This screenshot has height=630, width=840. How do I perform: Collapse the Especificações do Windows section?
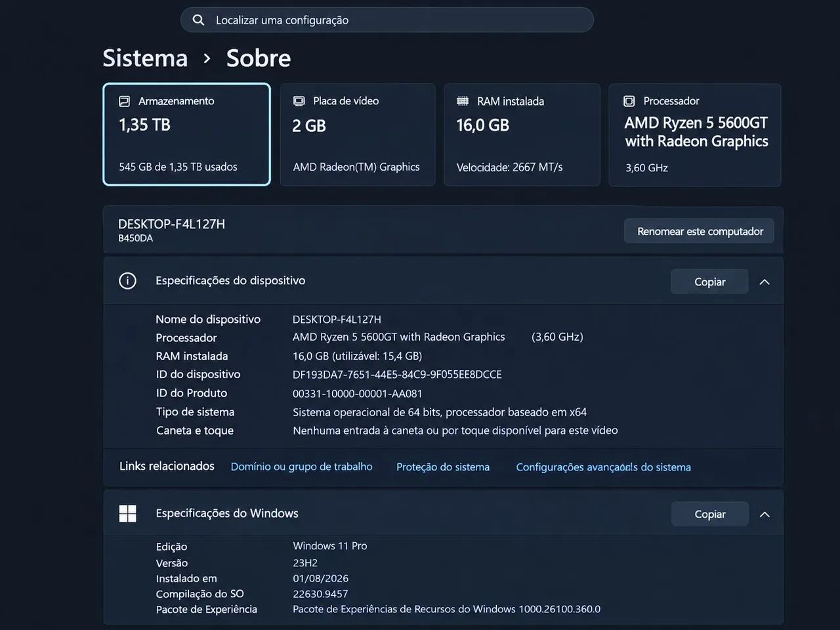pyautogui.click(x=765, y=514)
